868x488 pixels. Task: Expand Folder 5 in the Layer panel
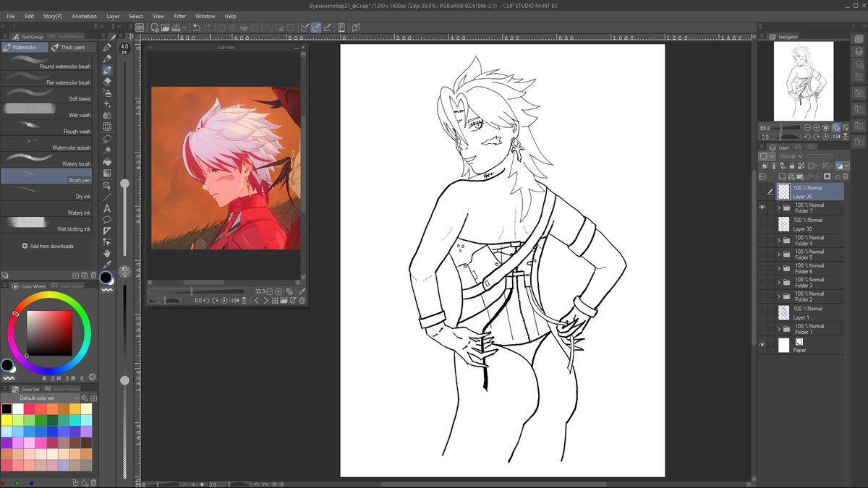779,254
